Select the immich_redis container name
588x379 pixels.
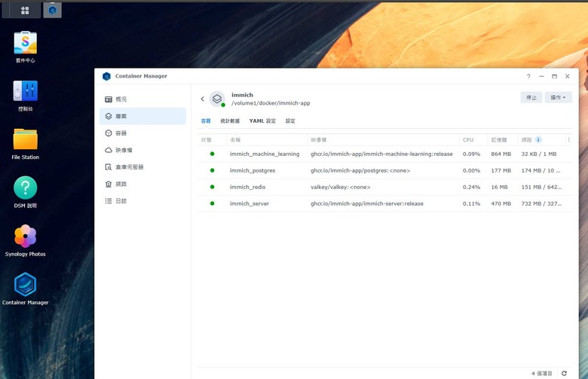247,187
